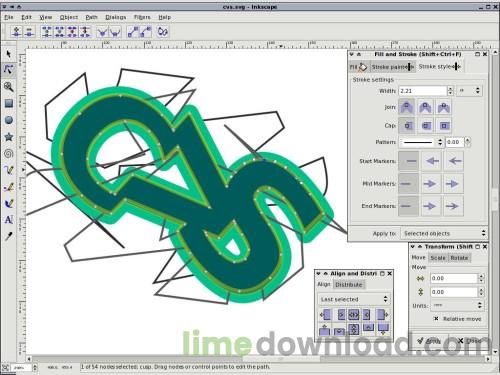This screenshot has height=375, width=500.
Task: Choose the Butt cap style
Action: tap(407, 126)
